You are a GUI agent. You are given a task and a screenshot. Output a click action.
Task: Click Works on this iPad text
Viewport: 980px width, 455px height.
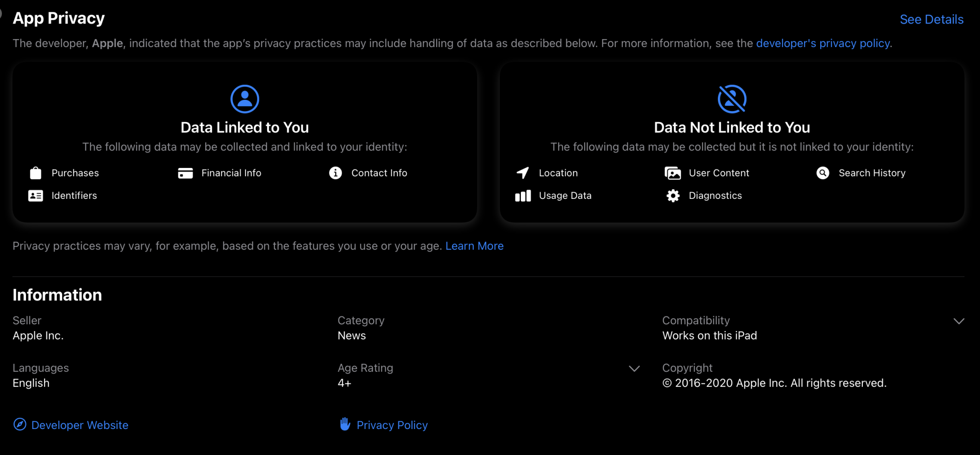point(710,335)
